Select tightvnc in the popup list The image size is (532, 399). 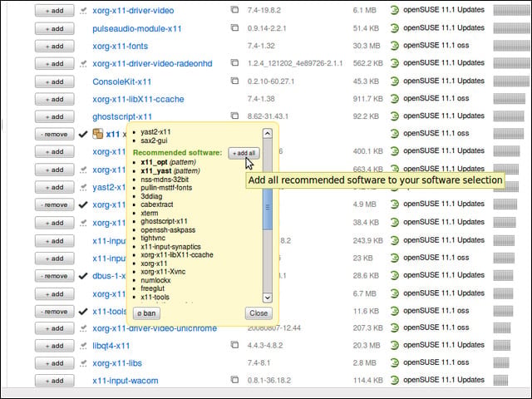tap(153, 238)
